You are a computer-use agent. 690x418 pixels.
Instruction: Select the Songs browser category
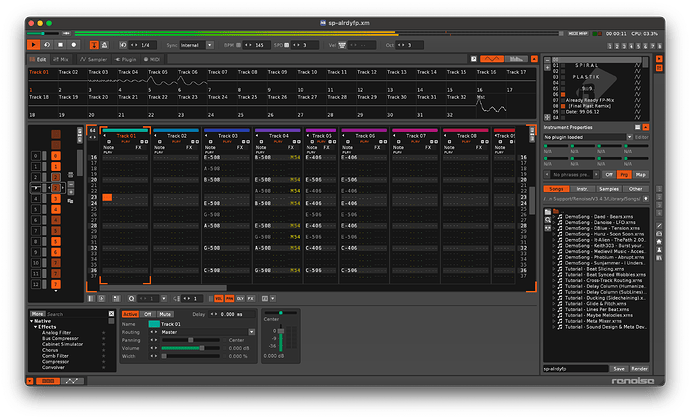pyautogui.click(x=556, y=189)
